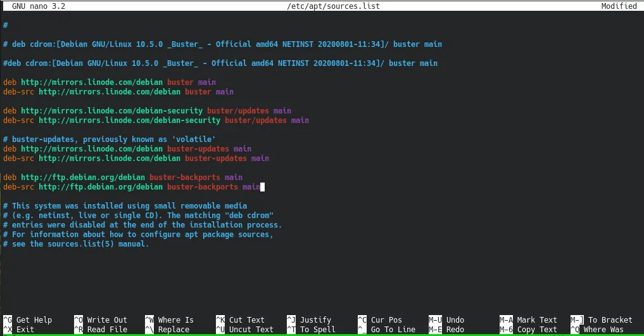Click the Get Help shortcut label
Viewport: 644px width, 336px height.
[34, 320]
